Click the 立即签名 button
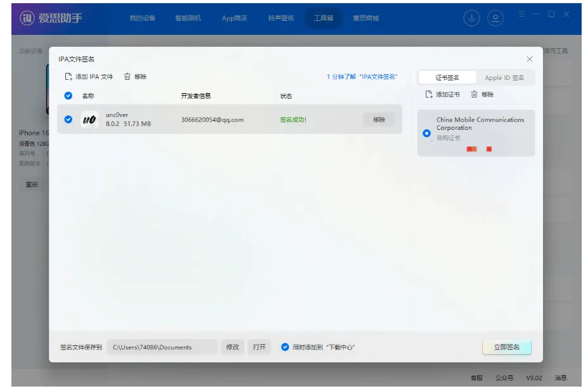The image size is (588, 391). 507,347
